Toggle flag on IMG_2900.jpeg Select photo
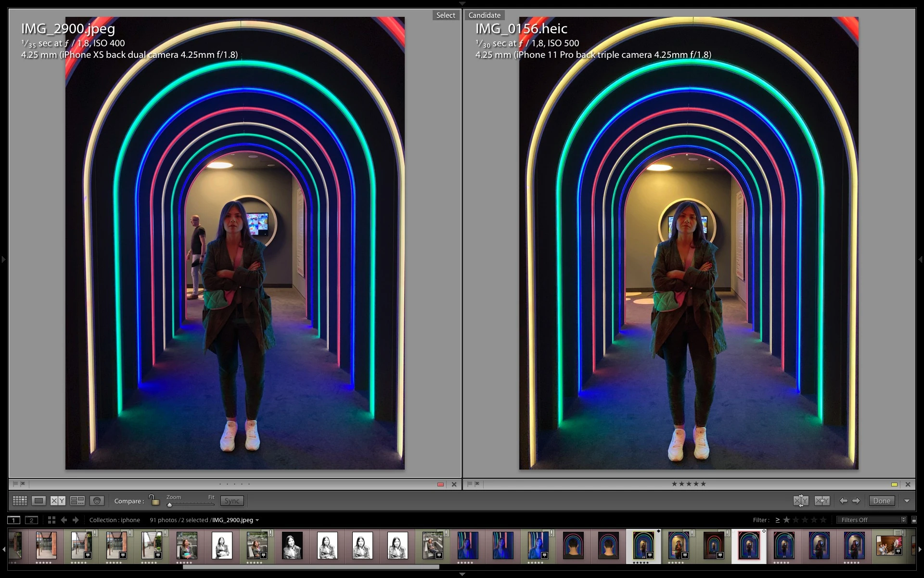The height and width of the screenshot is (578, 924). [x=15, y=484]
